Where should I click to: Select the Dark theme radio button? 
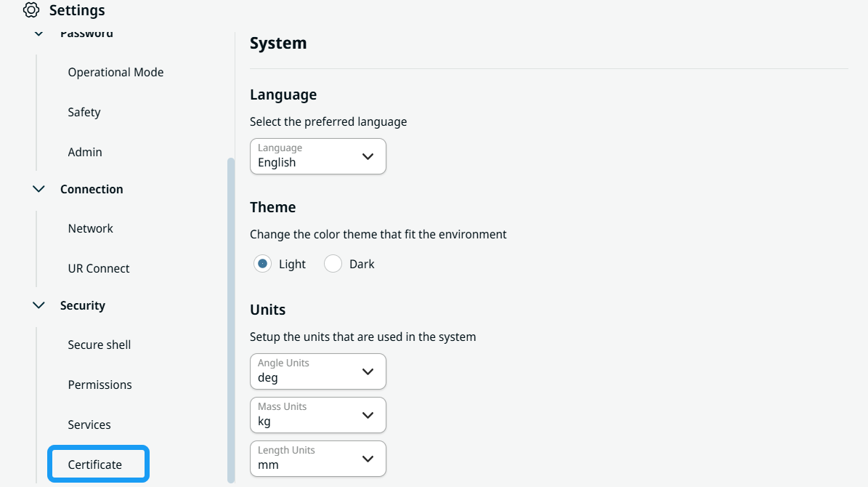coord(333,264)
